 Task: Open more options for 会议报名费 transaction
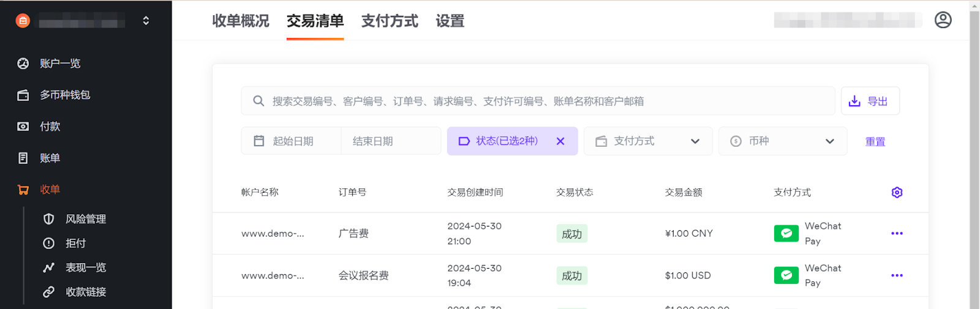(897, 275)
